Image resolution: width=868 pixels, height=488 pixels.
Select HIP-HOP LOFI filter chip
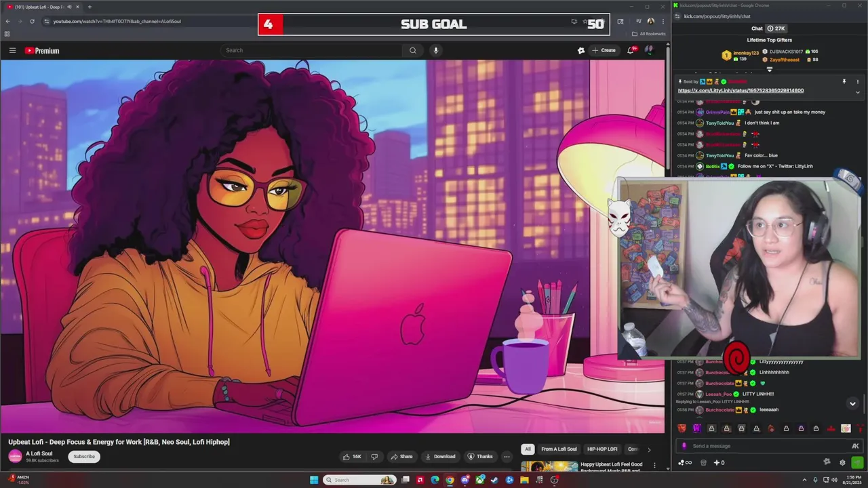(x=602, y=449)
